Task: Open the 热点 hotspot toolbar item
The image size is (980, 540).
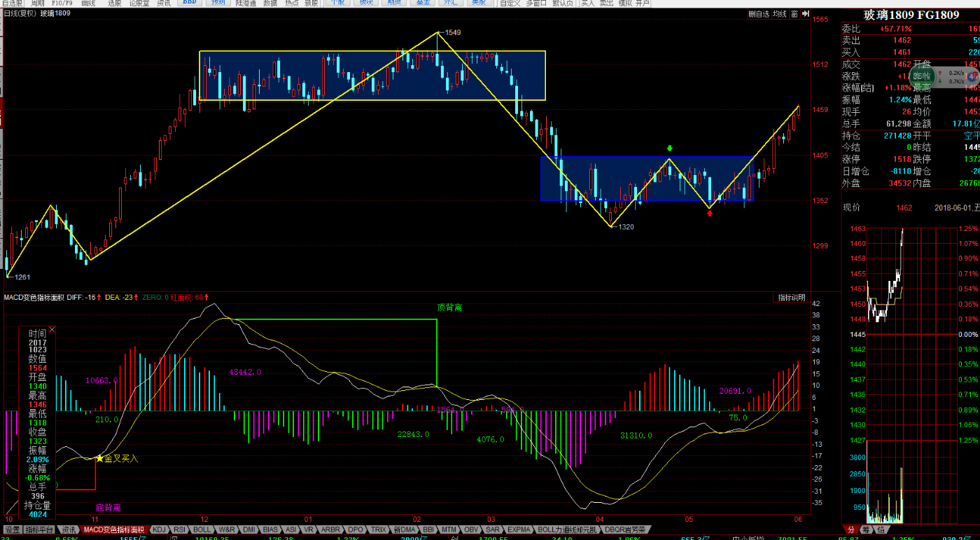Action: pyautogui.click(x=291, y=4)
